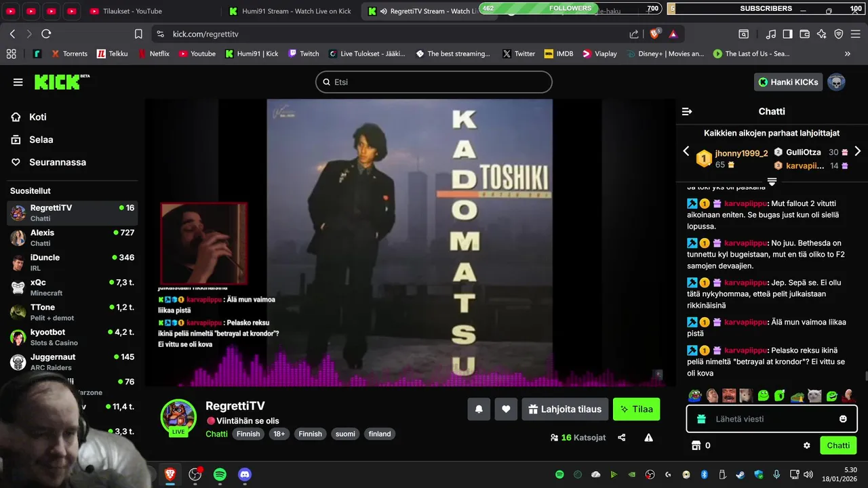Image resolution: width=868 pixels, height=488 pixels.
Task: Click Brave Shields lion icon
Action: coord(654,34)
